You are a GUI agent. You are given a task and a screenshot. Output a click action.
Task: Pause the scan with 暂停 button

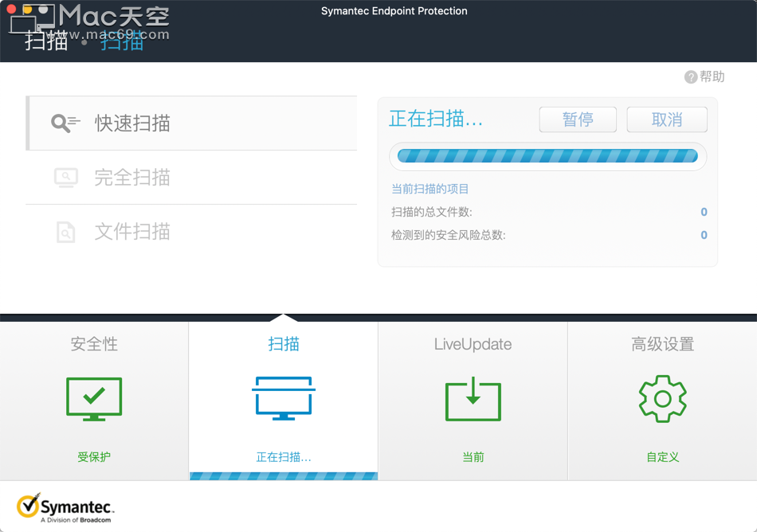pyautogui.click(x=578, y=119)
